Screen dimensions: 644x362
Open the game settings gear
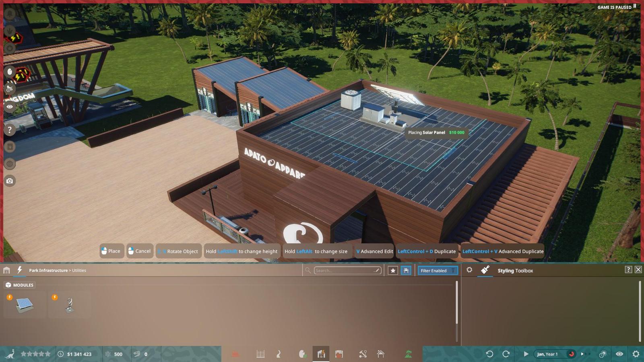[x=636, y=354]
